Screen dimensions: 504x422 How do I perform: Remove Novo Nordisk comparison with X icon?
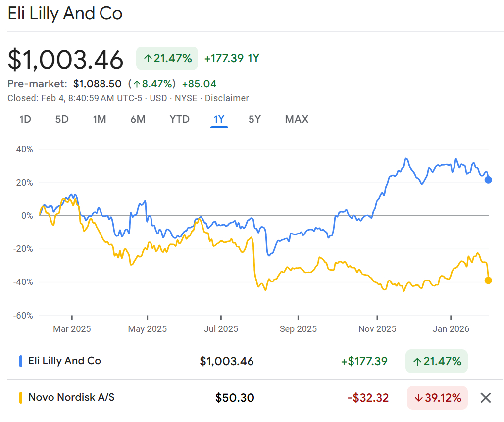[486, 398]
